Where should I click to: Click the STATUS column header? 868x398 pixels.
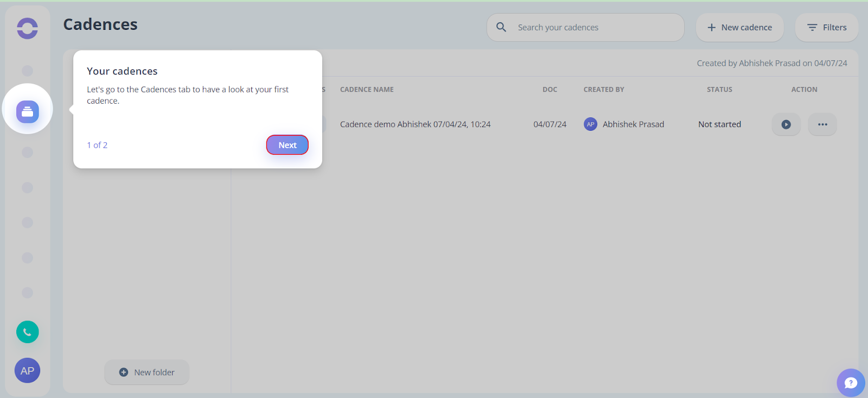click(719, 90)
